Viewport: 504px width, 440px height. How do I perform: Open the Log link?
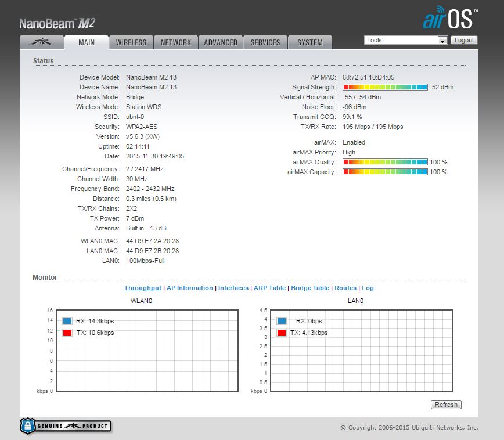click(368, 288)
